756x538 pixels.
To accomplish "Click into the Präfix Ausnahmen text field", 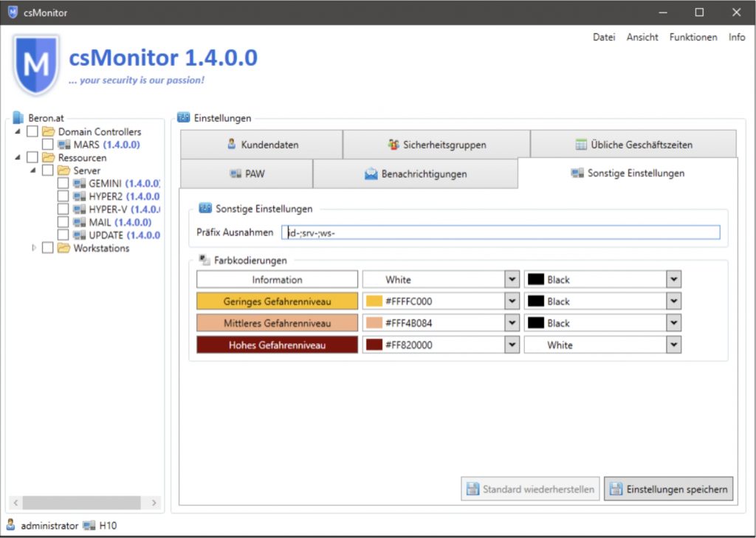I will (x=500, y=232).
